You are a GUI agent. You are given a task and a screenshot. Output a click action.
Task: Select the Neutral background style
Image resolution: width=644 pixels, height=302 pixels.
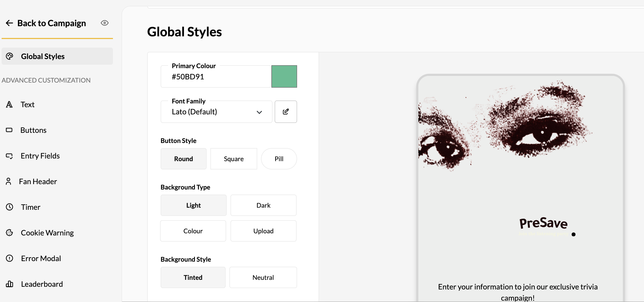(263, 277)
